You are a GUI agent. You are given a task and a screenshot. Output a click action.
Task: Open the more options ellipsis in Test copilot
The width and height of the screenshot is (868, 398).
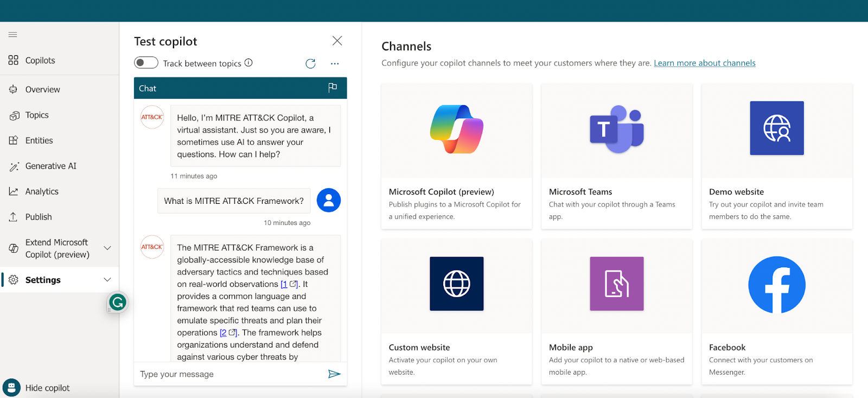click(x=335, y=63)
